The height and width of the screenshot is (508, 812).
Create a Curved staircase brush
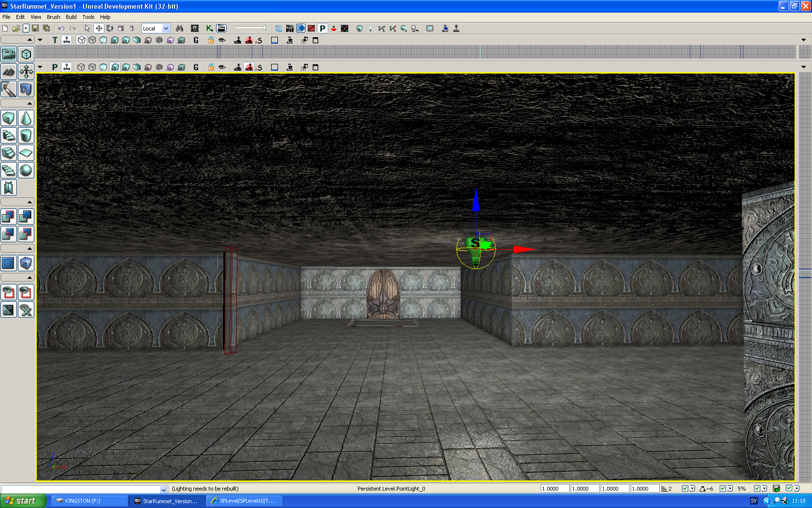coord(9,135)
